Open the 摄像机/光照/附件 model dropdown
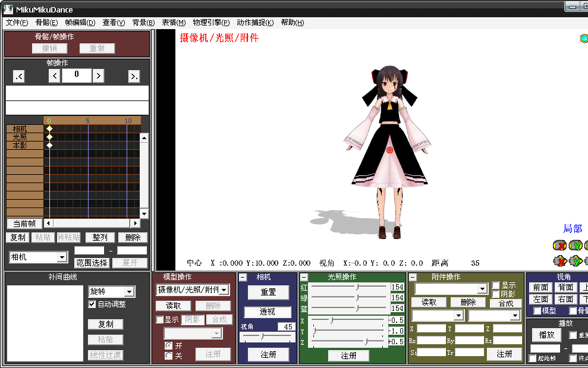This screenshot has height=368, width=588. click(x=224, y=290)
